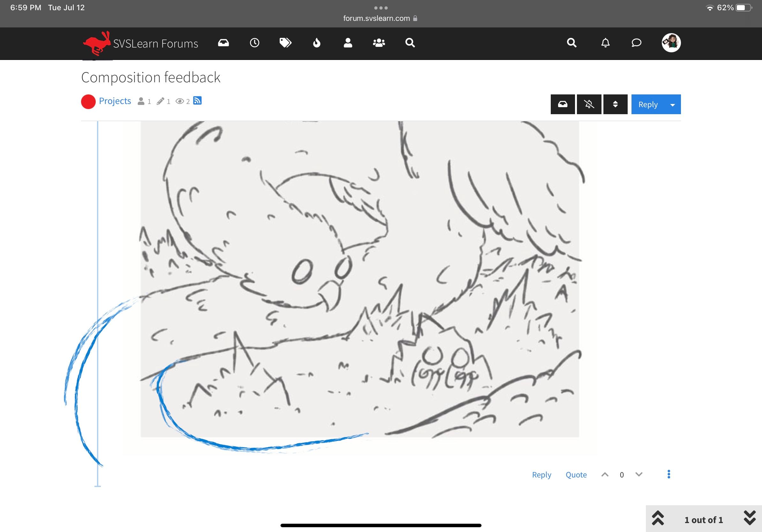Open the post's three-dot options menu
This screenshot has width=762, height=532.
(669, 474)
